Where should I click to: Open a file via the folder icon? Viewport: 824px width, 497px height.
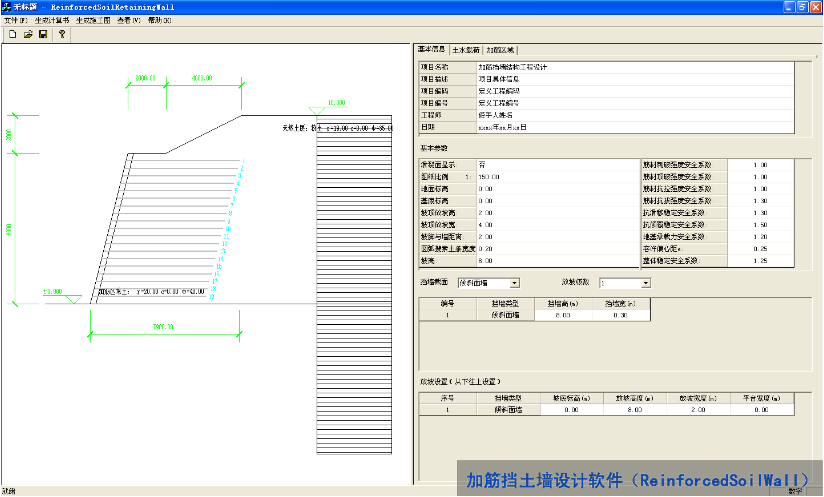pos(28,34)
